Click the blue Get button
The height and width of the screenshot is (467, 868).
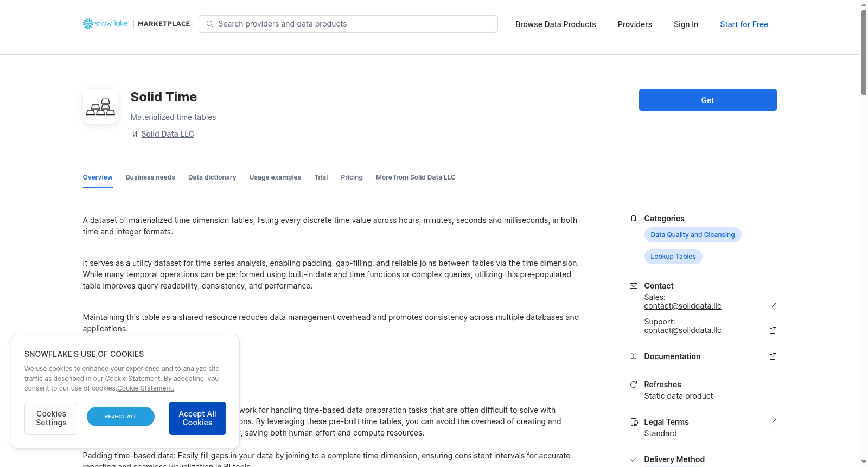[x=708, y=100]
